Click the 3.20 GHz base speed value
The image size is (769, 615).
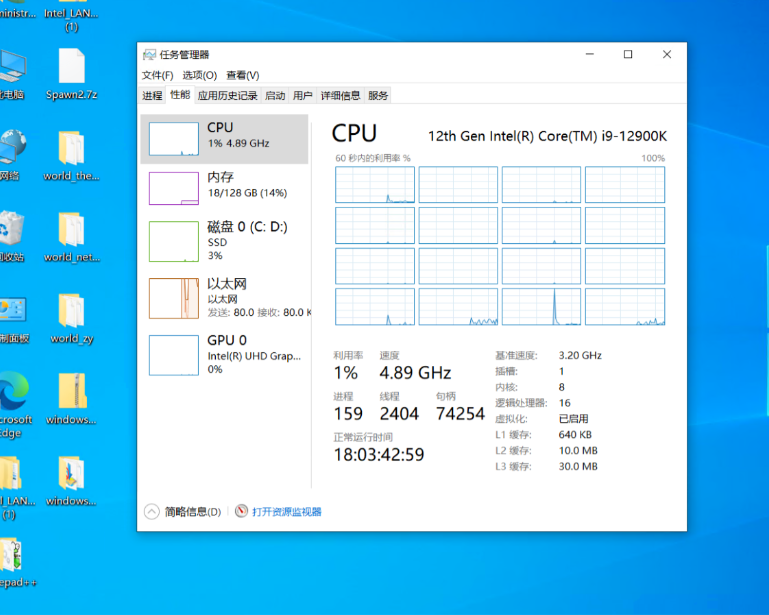point(580,355)
